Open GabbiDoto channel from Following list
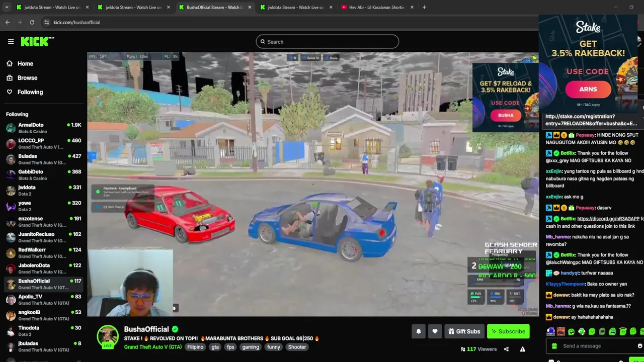644x362 pixels. (43, 174)
